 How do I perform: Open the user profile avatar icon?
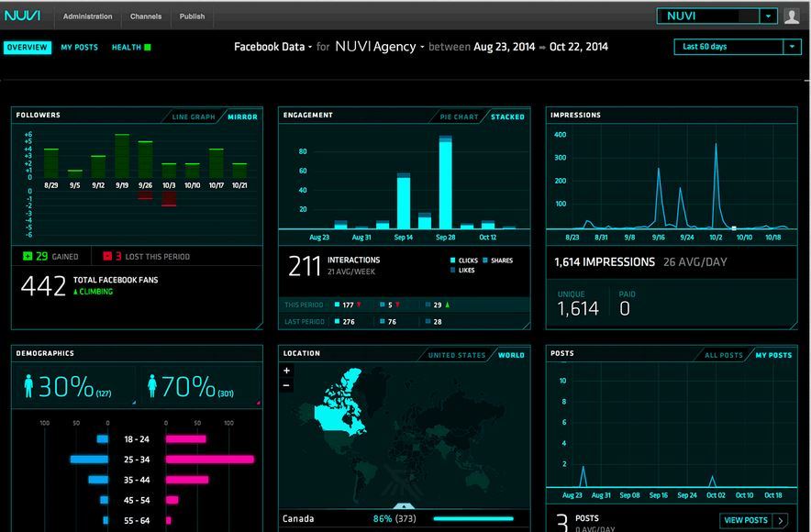pyautogui.click(x=792, y=16)
